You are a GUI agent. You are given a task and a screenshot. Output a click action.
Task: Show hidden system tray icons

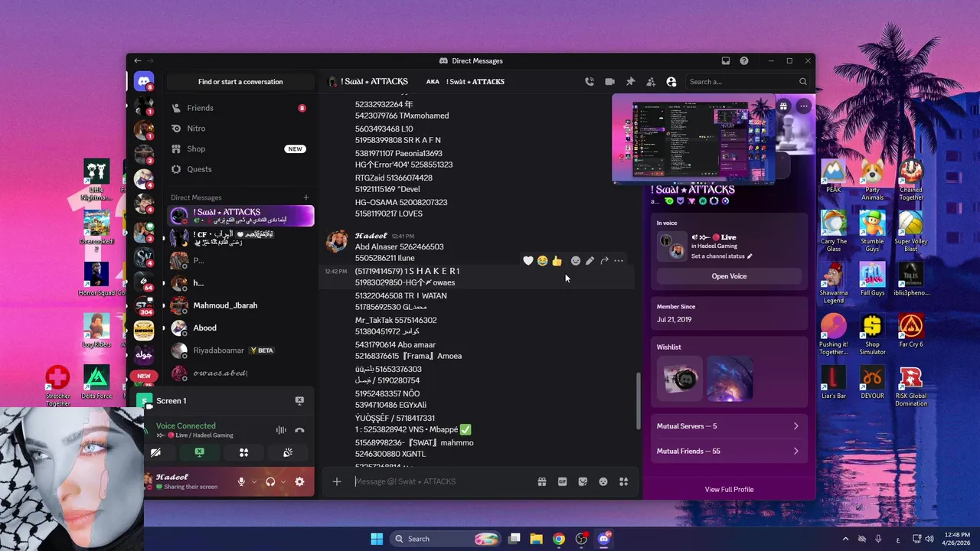tap(845, 539)
